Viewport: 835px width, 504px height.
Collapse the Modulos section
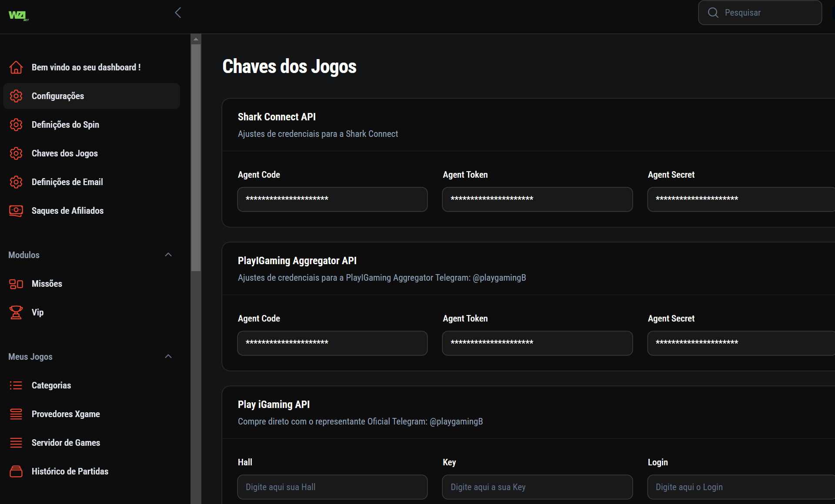(x=168, y=255)
